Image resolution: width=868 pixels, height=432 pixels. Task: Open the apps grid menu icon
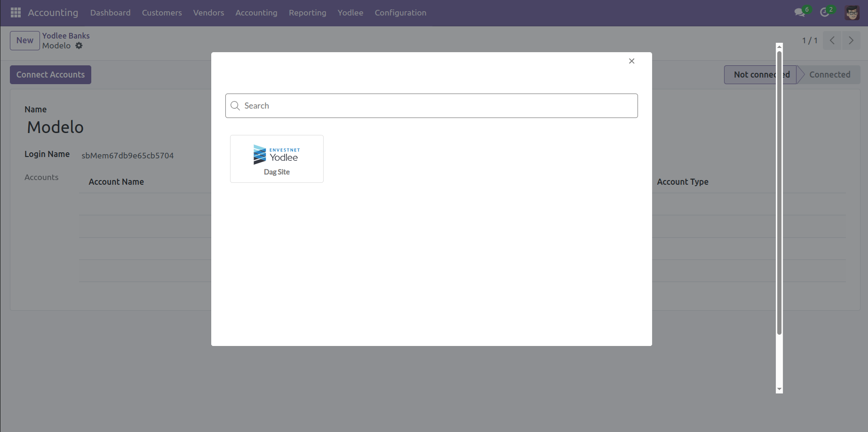coord(16,13)
